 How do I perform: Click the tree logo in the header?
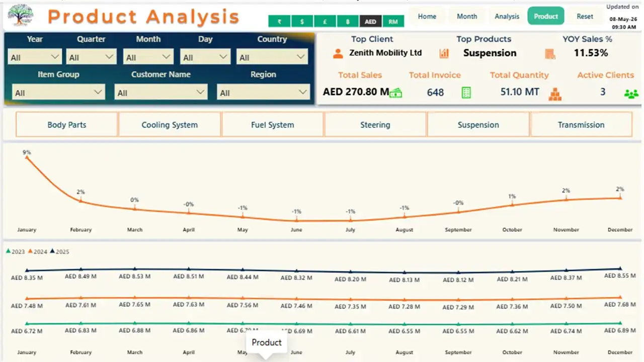tap(20, 16)
